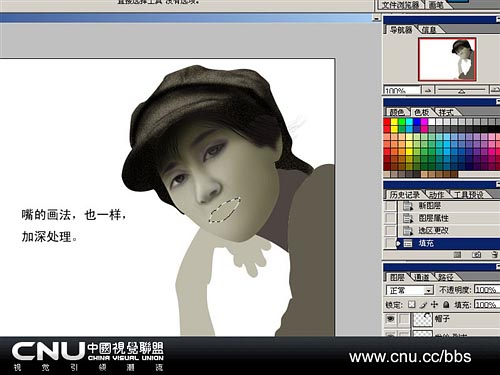Viewport: 500px width, 375px height.
Task: Pick the magenta swatch in first swatch row
Action: point(424,122)
